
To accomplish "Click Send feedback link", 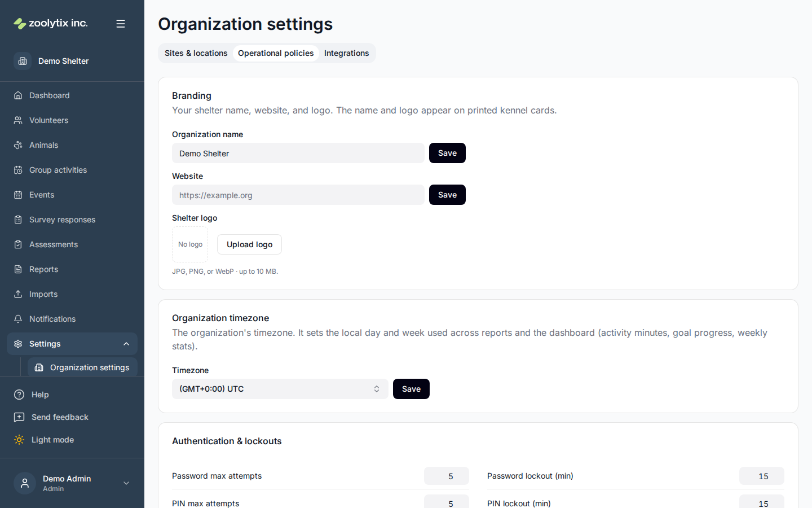I will 72,417.
